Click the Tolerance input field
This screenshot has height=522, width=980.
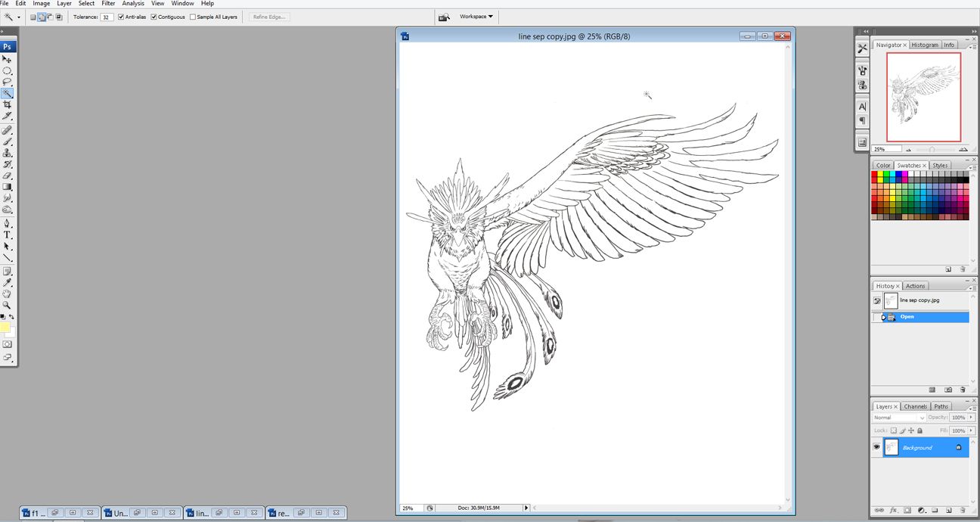click(x=107, y=17)
